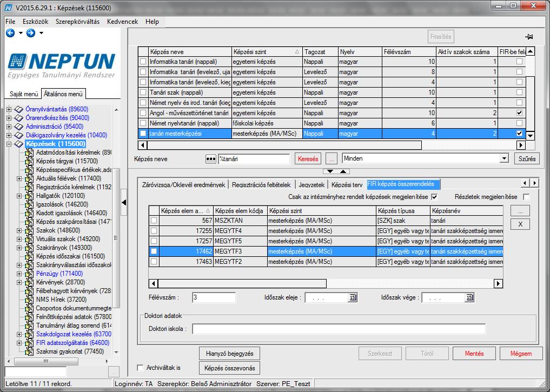Tick the checkbox for Informatika tanári (nappali)
The width and height of the screenshot is (550, 392).
[143, 62]
